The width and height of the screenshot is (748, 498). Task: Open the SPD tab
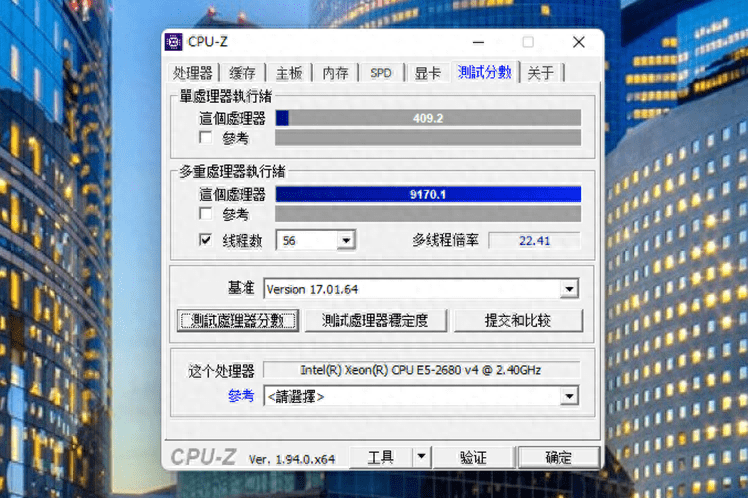click(381, 73)
